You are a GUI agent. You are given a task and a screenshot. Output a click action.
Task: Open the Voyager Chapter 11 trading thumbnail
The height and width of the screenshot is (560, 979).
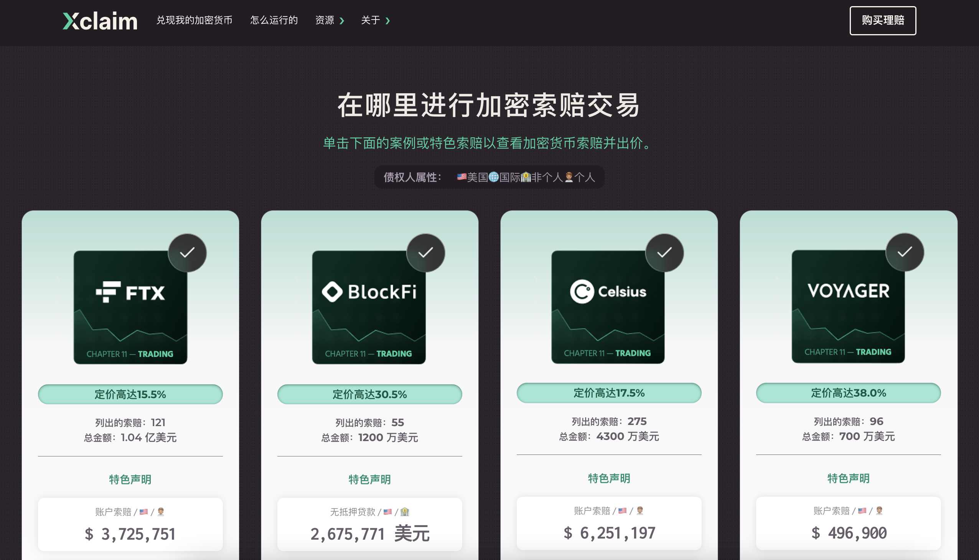coord(848,306)
